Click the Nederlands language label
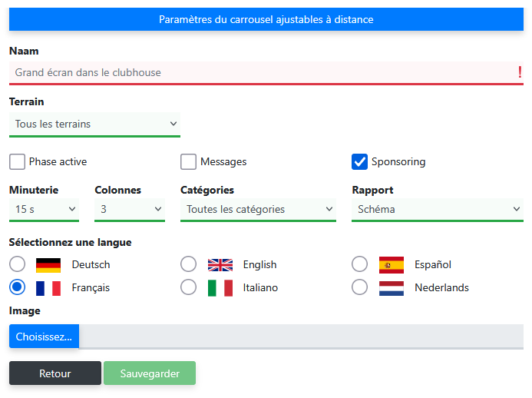This screenshot has width=532, height=398. click(441, 288)
